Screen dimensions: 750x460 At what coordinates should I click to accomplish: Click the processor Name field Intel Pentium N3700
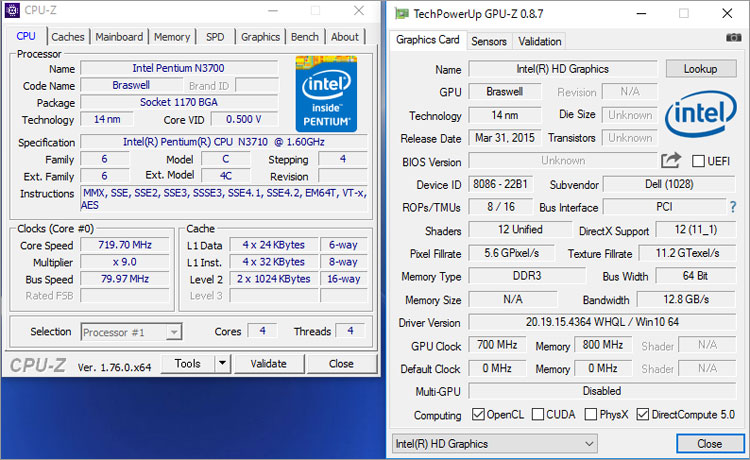tap(179, 68)
